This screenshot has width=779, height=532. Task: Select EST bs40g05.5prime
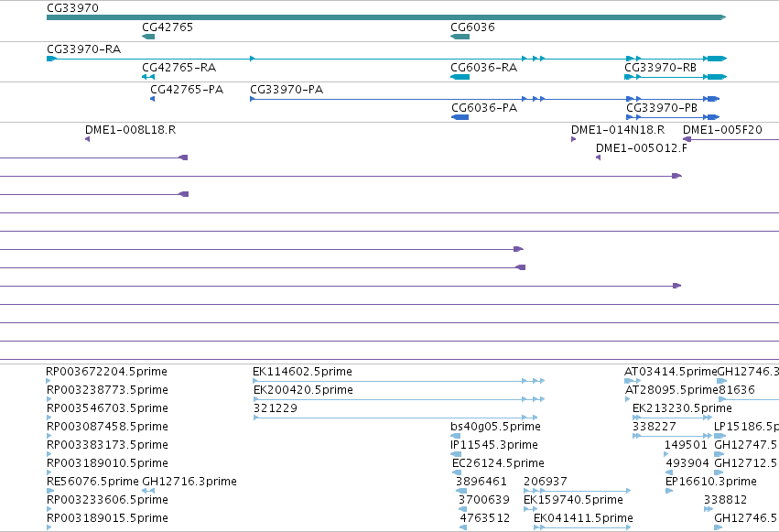click(456, 436)
